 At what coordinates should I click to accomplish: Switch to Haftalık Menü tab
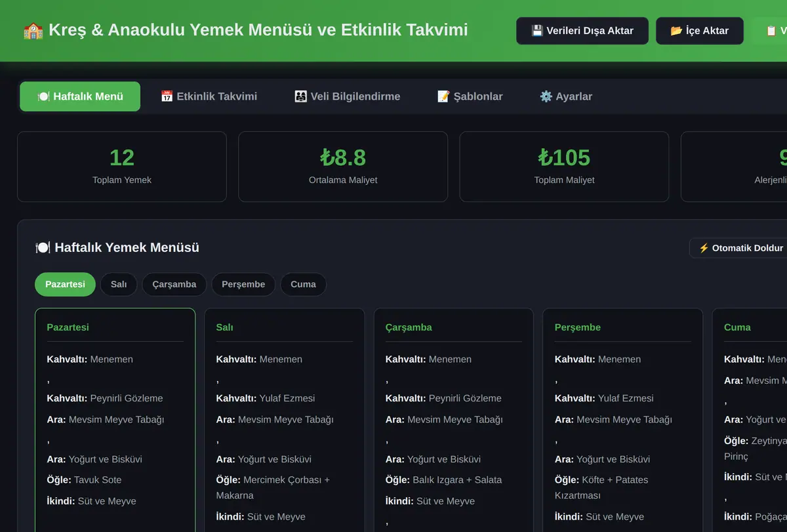tap(80, 96)
